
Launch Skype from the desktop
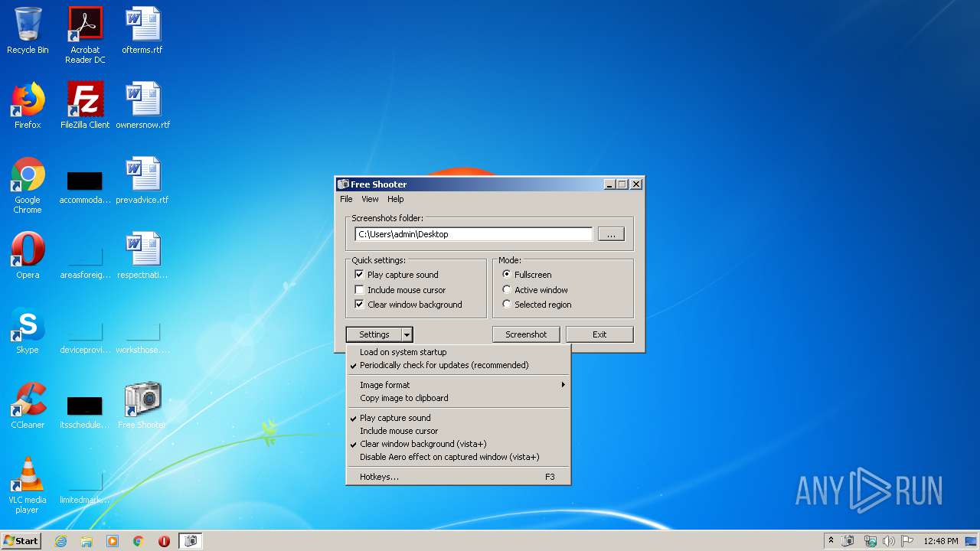pyautogui.click(x=28, y=331)
